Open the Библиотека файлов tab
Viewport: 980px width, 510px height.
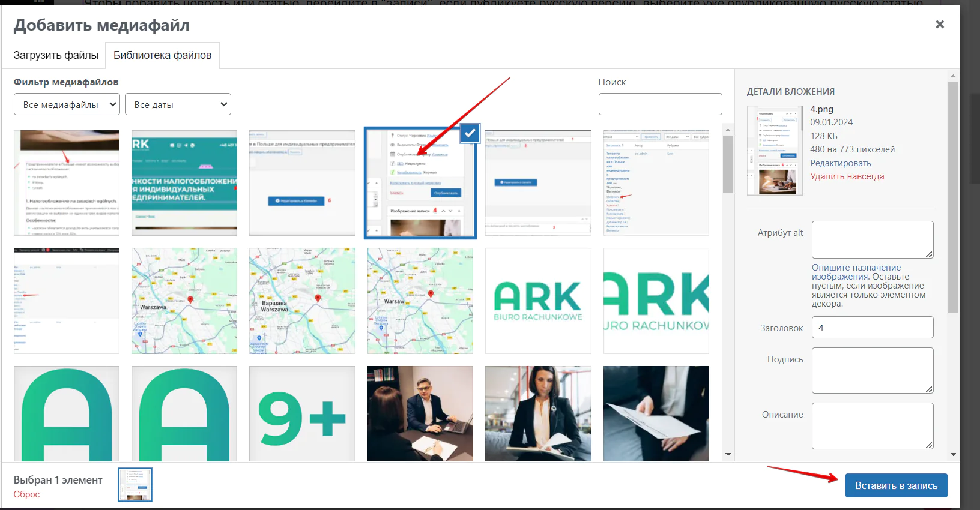162,55
